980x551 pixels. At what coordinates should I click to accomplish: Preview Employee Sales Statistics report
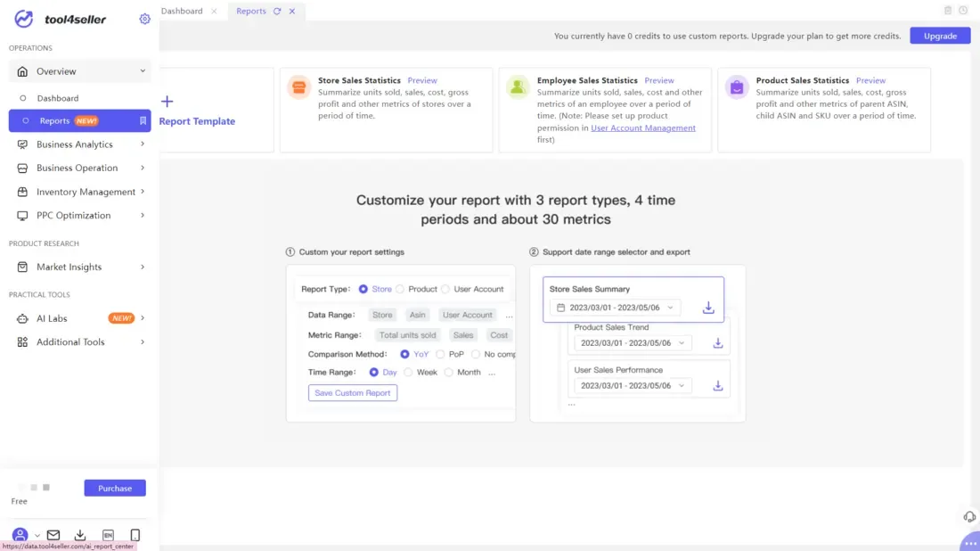point(659,80)
